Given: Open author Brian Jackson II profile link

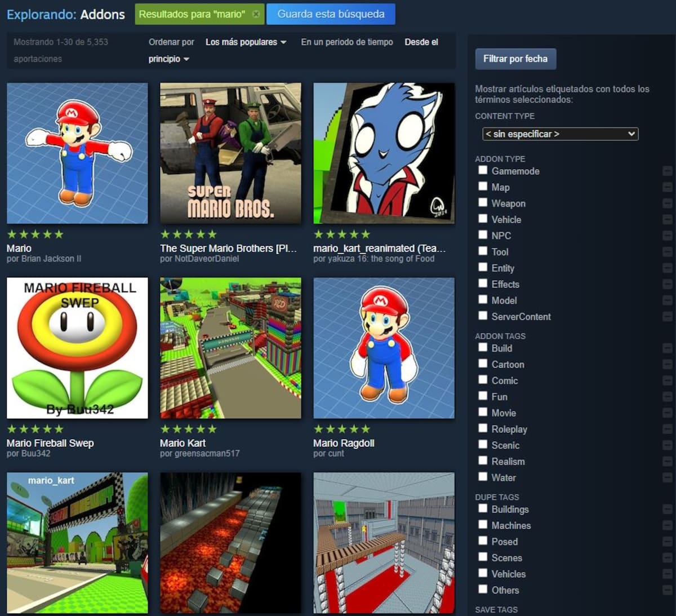Looking at the screenshot, I should [51, 259].
